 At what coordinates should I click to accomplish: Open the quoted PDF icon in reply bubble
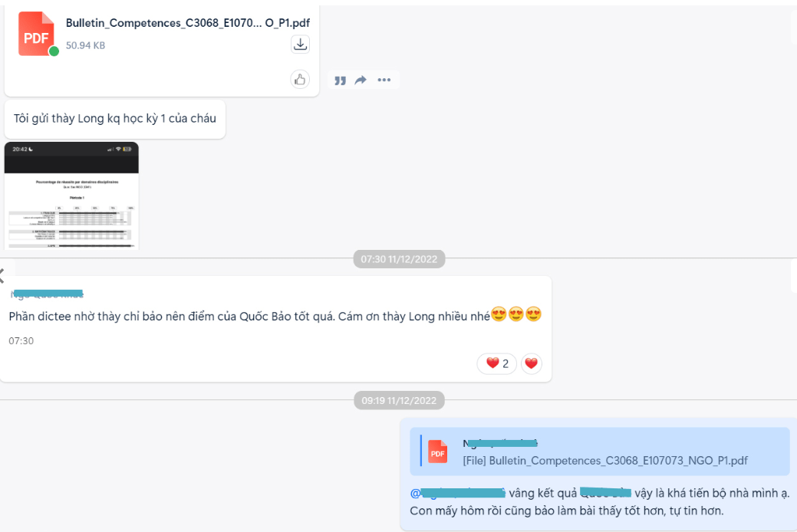[x=437, y=452]
